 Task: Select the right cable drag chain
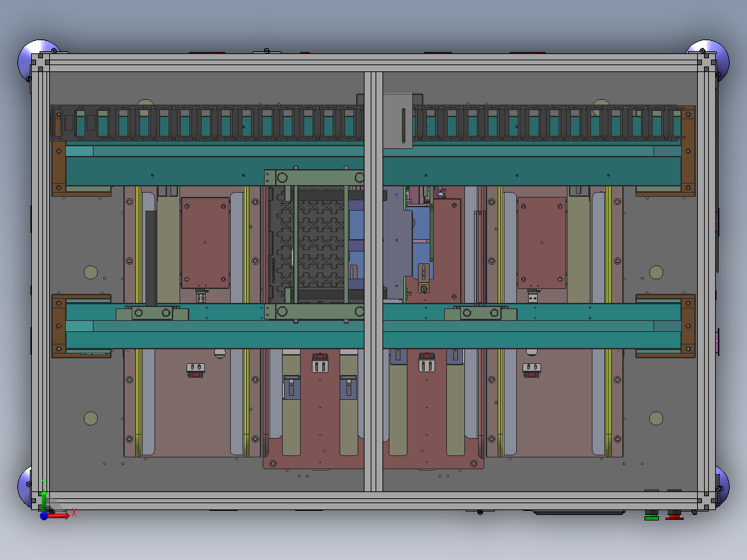548,123
